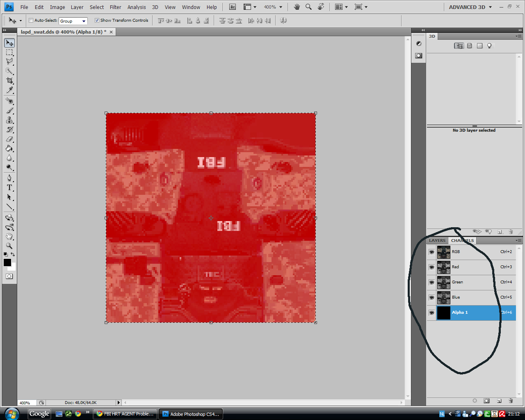Open the Screen Mode dropdown
The height and width of the screenshot is (420, 525).
361,7
